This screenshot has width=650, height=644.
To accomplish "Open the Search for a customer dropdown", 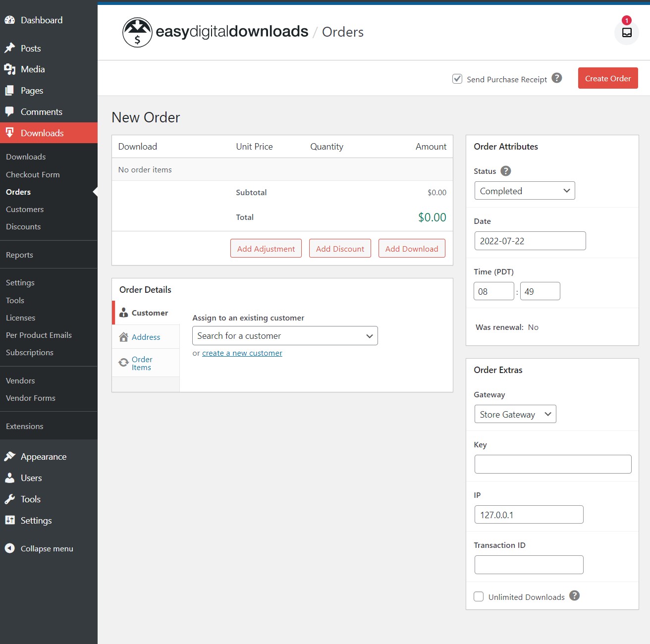I will tap(285, 335).
